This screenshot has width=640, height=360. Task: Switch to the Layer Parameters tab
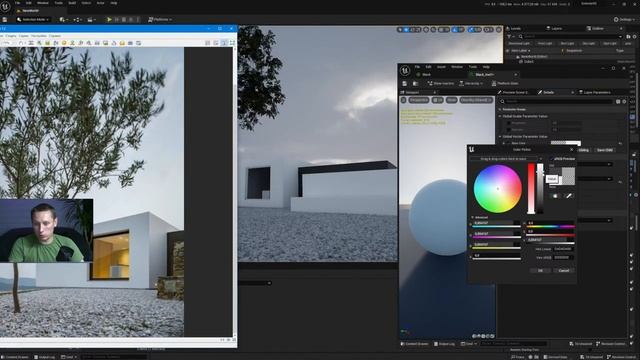597,92
